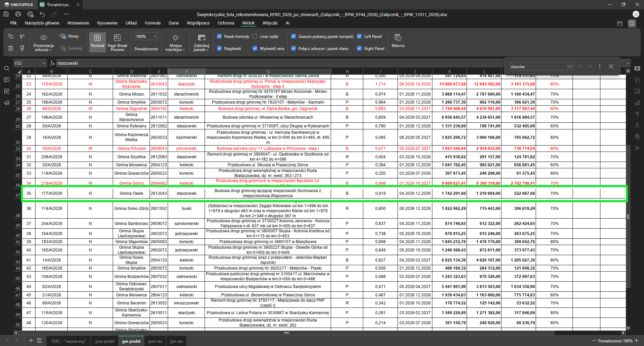
Task: Close the find box
Action: tap(611, 66)
